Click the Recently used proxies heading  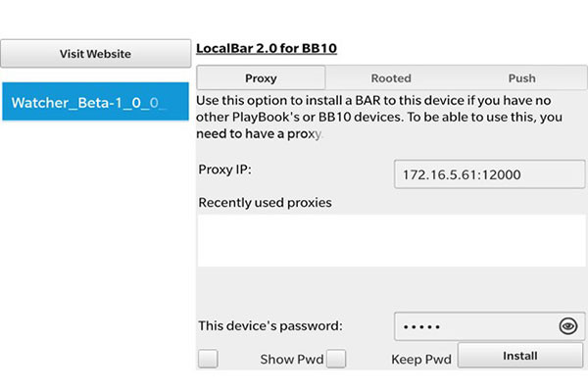pyautogui.click(x=266, y=203)
